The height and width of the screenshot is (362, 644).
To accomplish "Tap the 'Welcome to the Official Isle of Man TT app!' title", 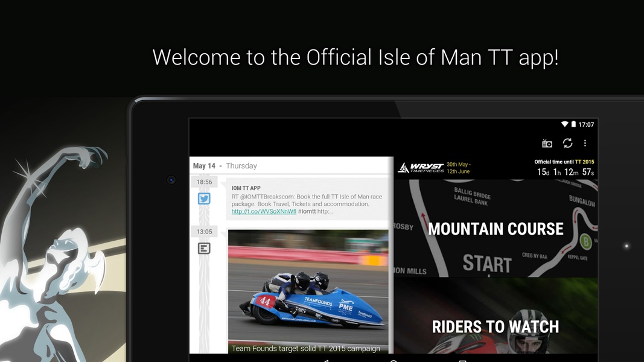I will pyautogui.click(x=355, y=57).
